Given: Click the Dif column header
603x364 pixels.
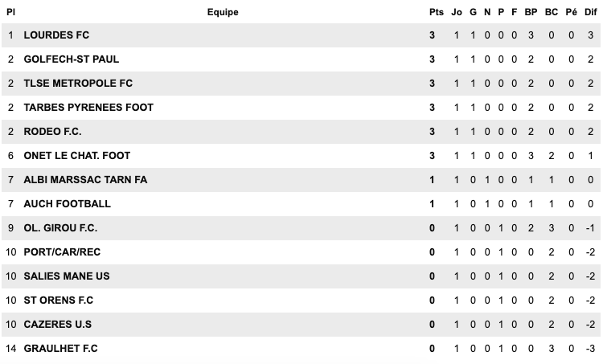Looking at the screenshot, I should tap(590, 12).
